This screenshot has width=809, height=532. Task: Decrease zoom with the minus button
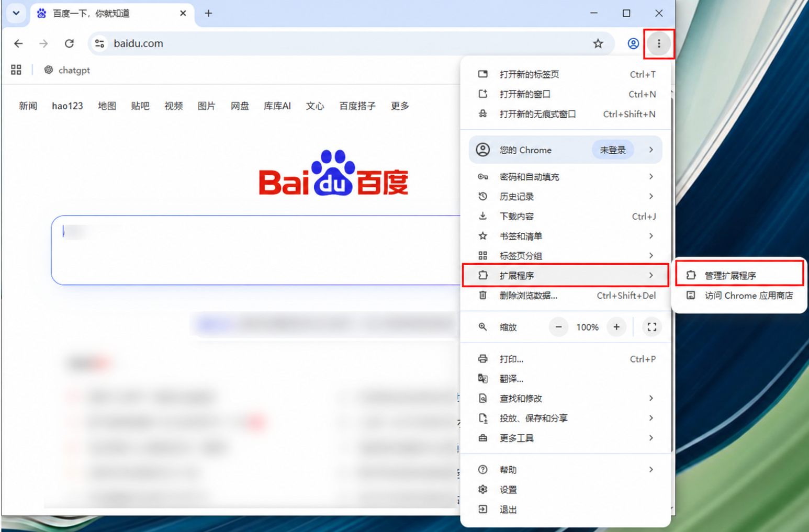click(x=558, y=327)
